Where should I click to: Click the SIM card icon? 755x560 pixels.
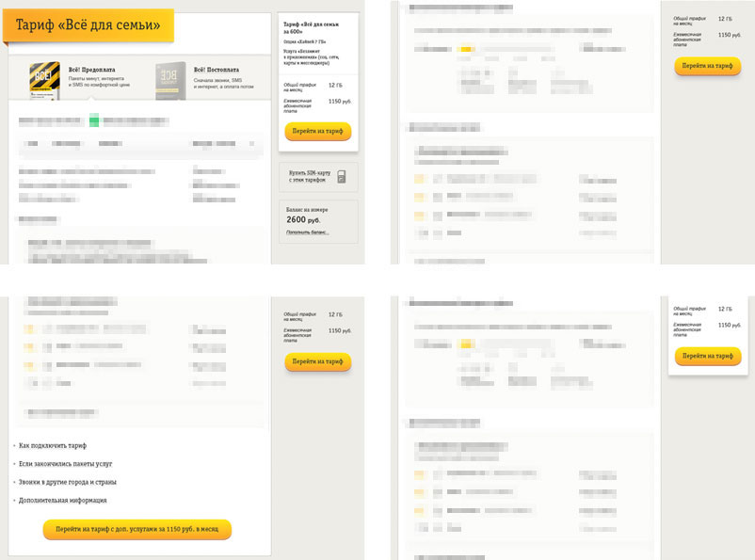(341, 177)
